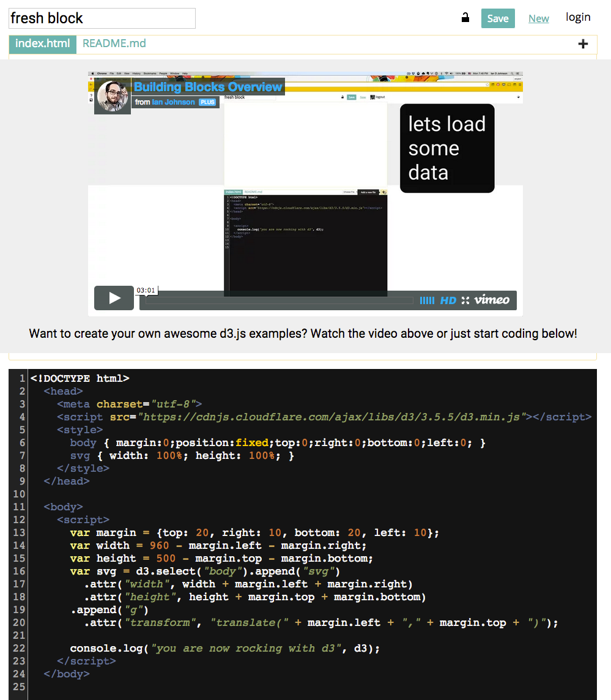Image resolution: width=611 pixels, height=700 pixels.
Task: Play the Building Blocks Overview video
Action: [x=114, y=298]
